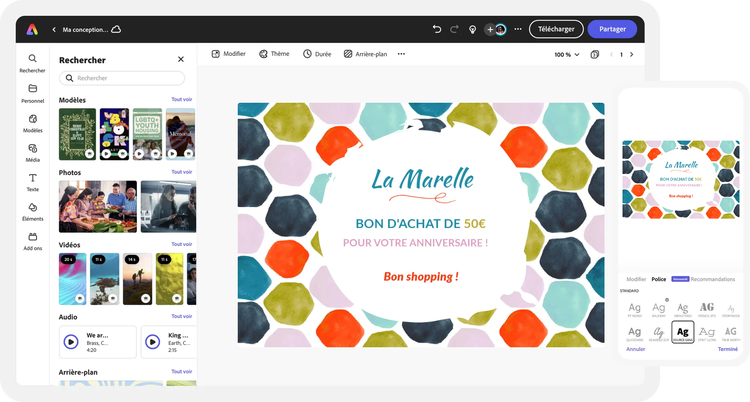Click Tout voir next to Modèles
The height and width of the screenshot is (402, 750).
pos(182,100)
